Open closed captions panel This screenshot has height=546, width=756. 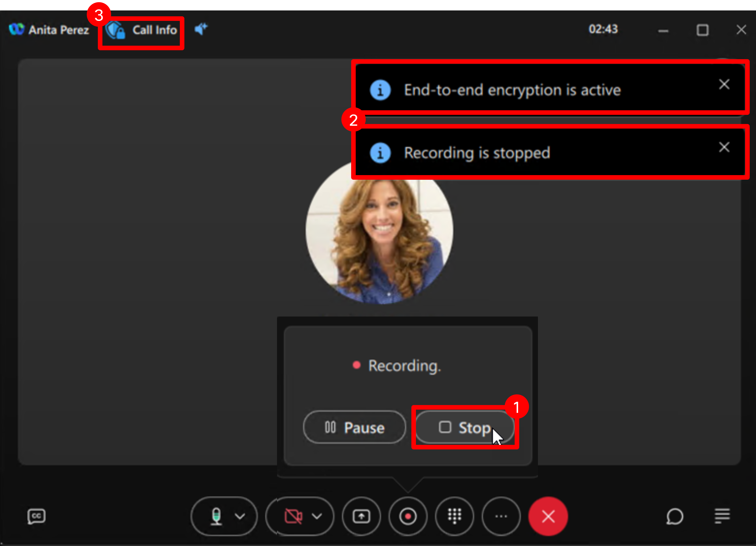tap(36, 516)
